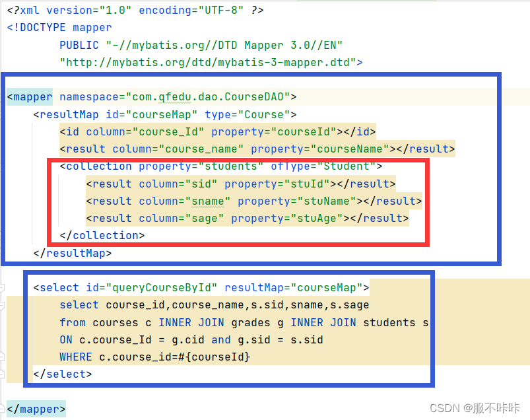Click the WHERE keyword
The width and height of the screenshot is (530, 420).
click(76, 357)
